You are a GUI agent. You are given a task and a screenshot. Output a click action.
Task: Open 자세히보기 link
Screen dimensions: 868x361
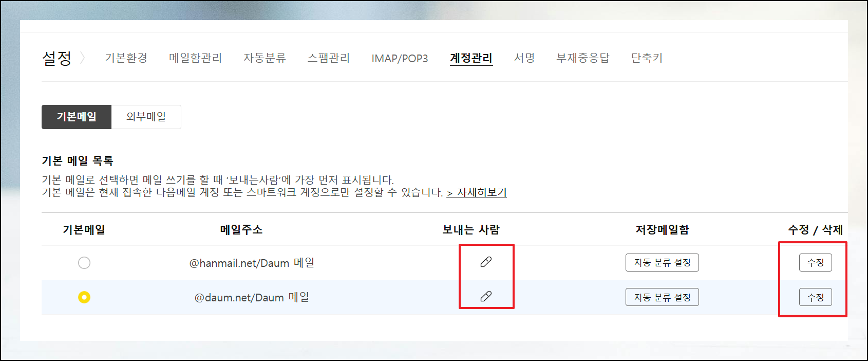click(477, 192)
